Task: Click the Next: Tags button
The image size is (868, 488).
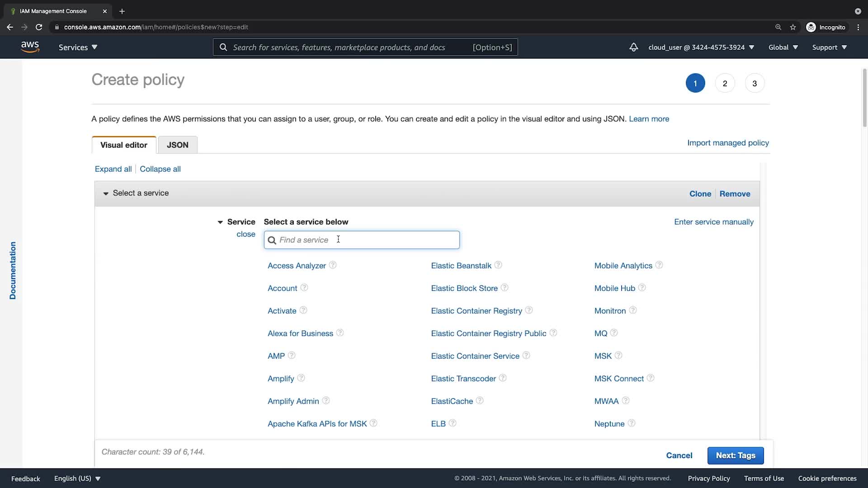Action: [735, 455]
